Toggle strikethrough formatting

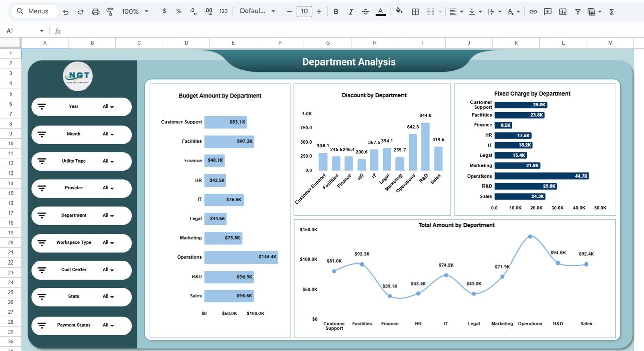366,11
